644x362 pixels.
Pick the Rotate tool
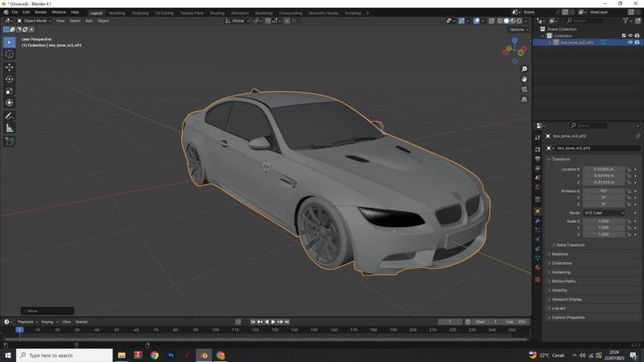click(9, 79)
